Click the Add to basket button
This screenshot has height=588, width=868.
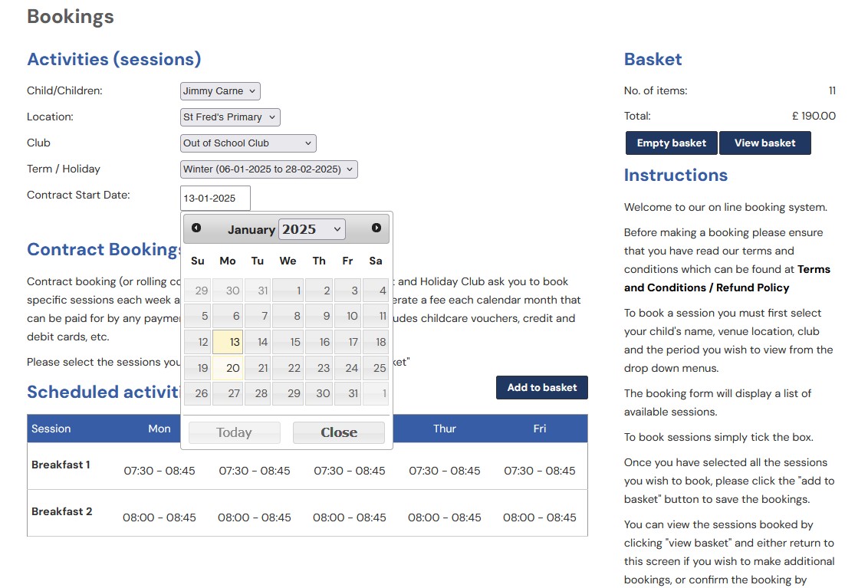click(541, 388)
